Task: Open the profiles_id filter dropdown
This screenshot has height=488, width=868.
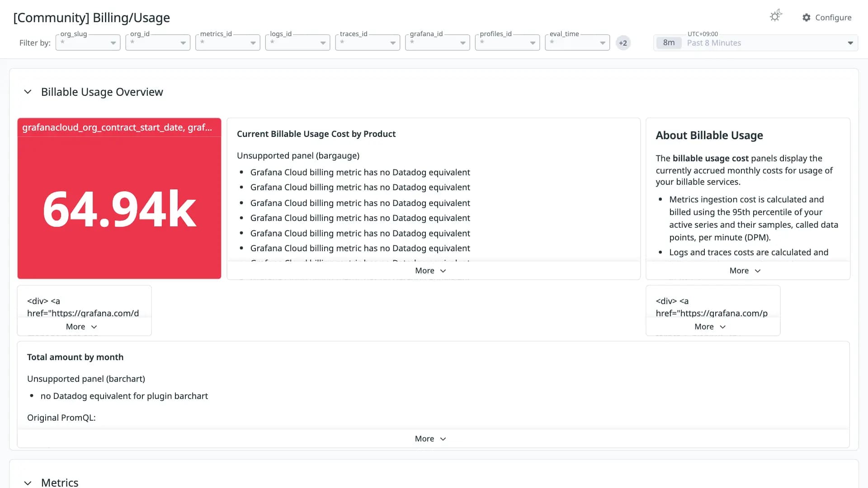Action: pyautogui.click(x=507, y=42)
